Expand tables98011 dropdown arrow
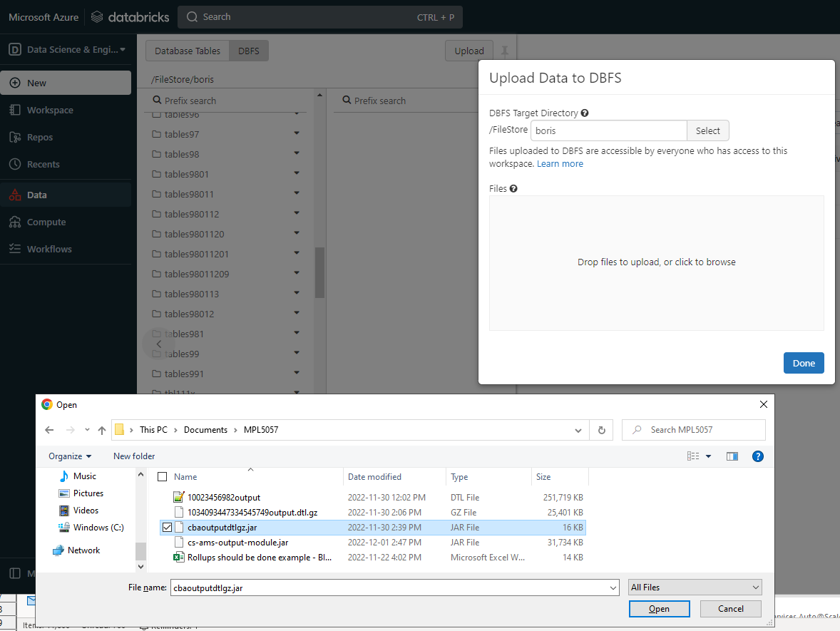 coord(296,193)
